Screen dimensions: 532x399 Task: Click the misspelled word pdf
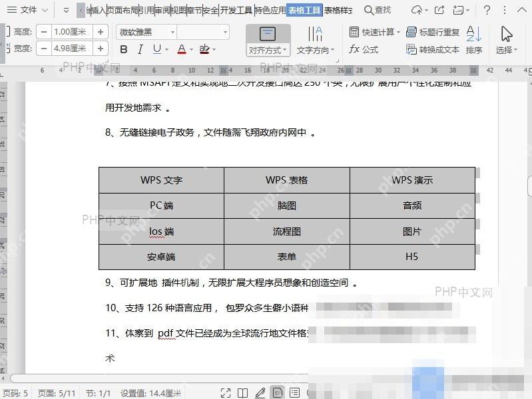coord(166,334)
